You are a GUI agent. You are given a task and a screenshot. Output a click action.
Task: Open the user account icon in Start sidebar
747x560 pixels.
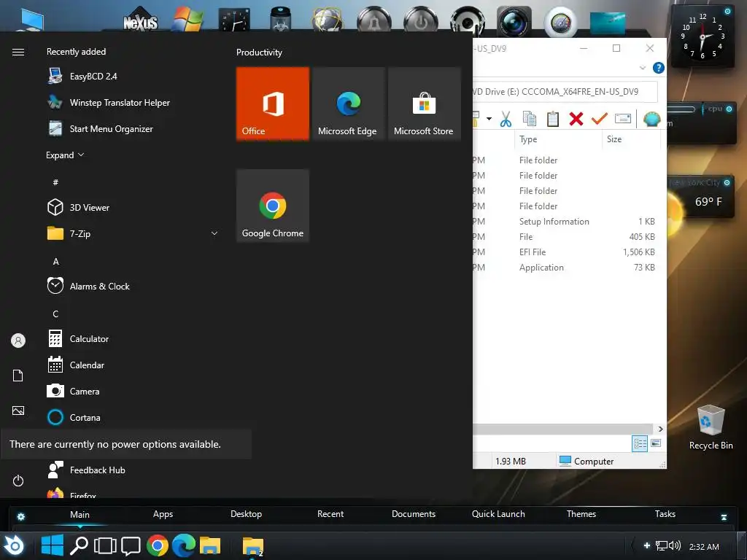tap(18, 341)
